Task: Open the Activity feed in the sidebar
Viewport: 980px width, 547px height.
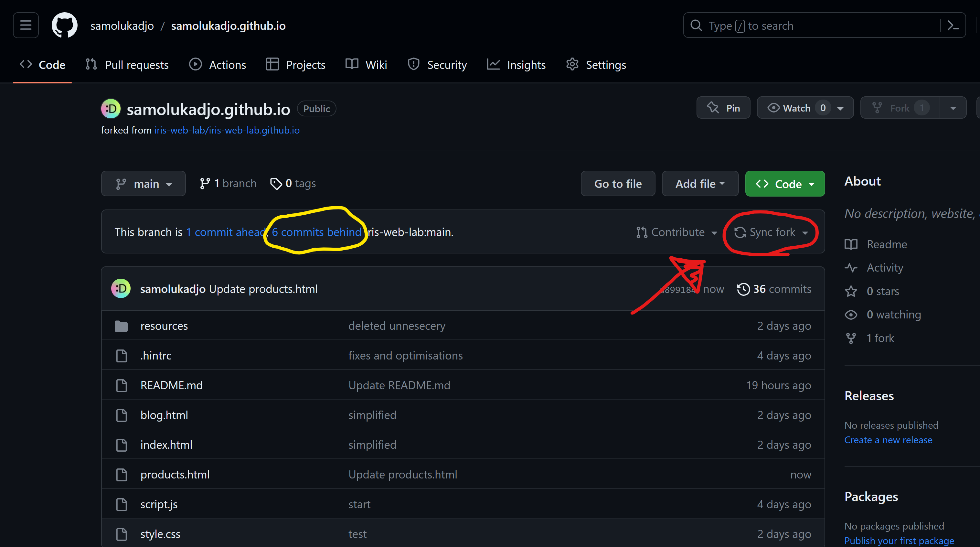Action: 884,267
